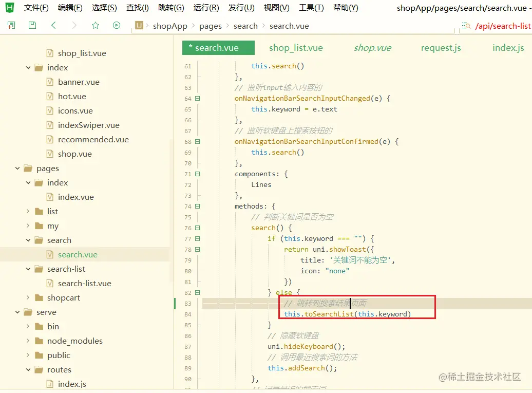Viewport: 532px width, 393px height.
Task: Switch to the request.js tab
Action: [441, 48]
